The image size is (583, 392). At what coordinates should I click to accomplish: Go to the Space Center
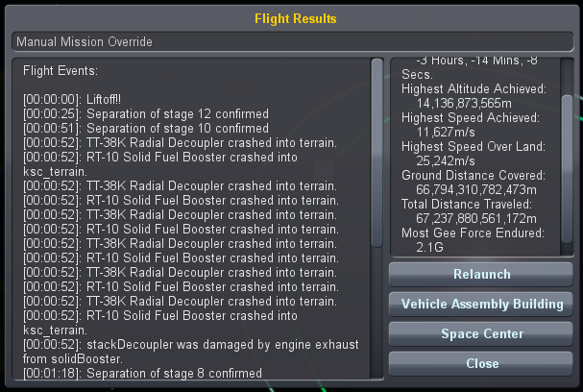point(481,334)
